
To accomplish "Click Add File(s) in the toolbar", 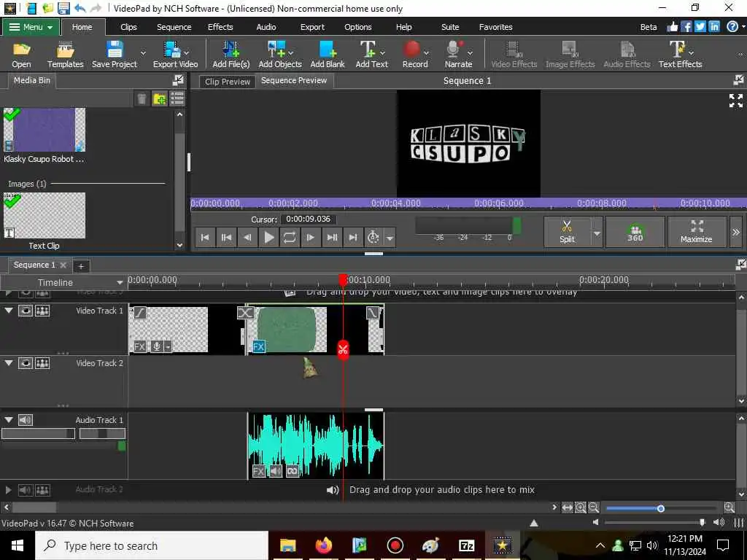I will point(231,54).
